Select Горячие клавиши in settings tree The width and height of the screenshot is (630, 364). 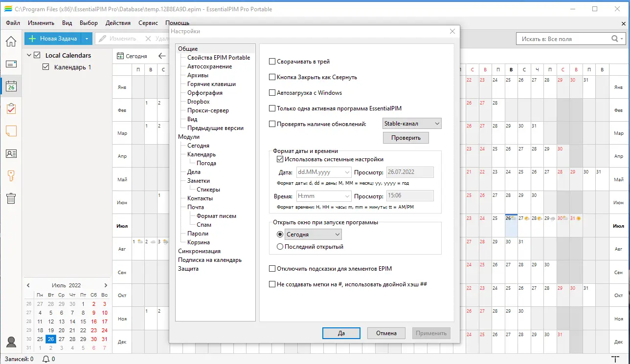pos(211,84)
